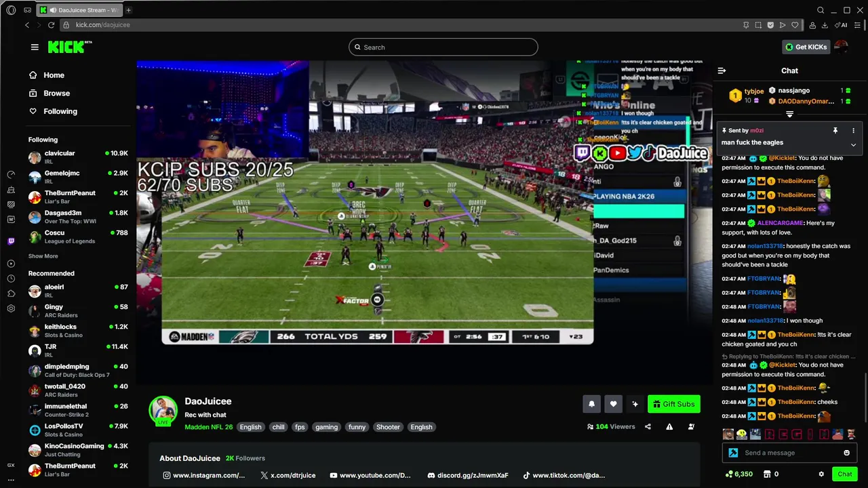868x488 pixels.
Task: Switch to DaoJuicee Stream browser tab
Action: (x=80, y=10)
